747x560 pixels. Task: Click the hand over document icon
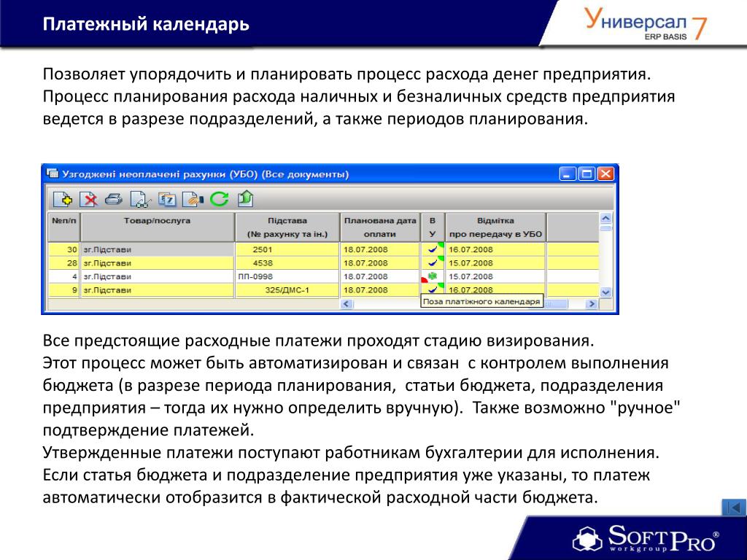[x=193, y=199]
